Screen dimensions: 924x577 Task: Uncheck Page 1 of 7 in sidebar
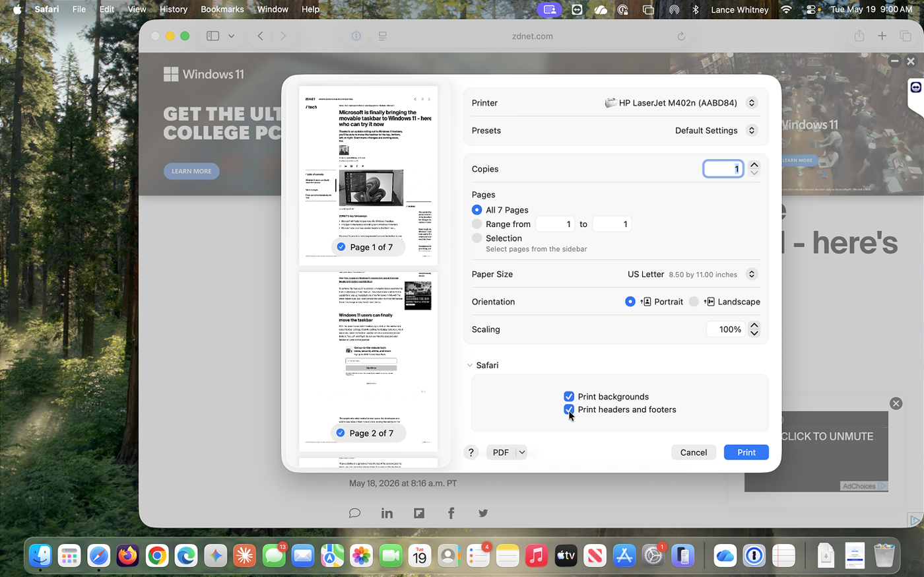[x=341, y=247]
